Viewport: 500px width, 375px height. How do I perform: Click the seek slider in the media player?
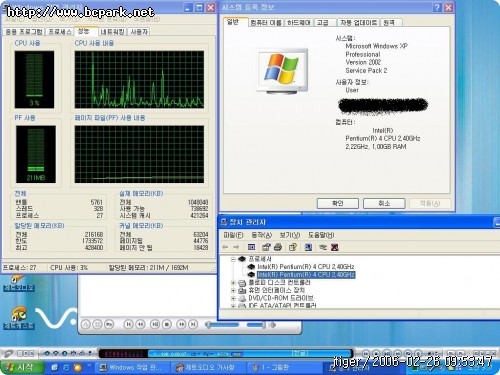pos(222,325)
